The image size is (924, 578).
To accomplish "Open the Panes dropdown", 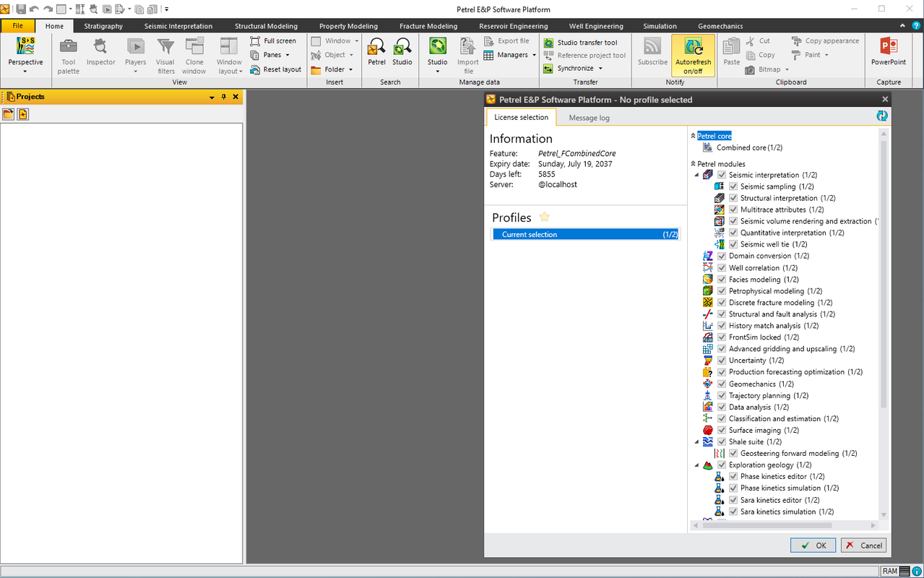I will point(270,55).
